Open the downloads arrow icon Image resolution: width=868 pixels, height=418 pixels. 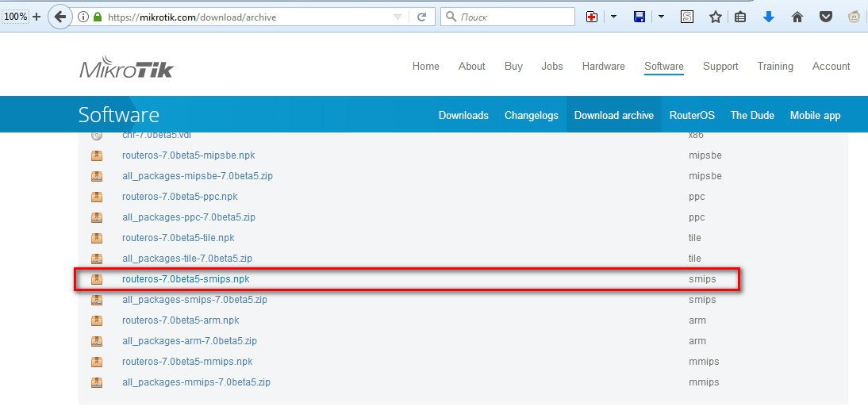click(768, 17)
